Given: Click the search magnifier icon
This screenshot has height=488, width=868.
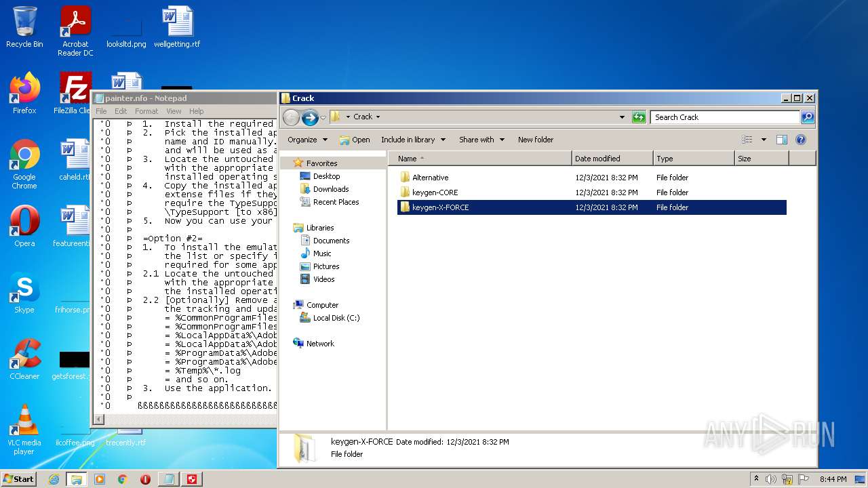Looking at the screenshot, I should click(x=807, y=117).
